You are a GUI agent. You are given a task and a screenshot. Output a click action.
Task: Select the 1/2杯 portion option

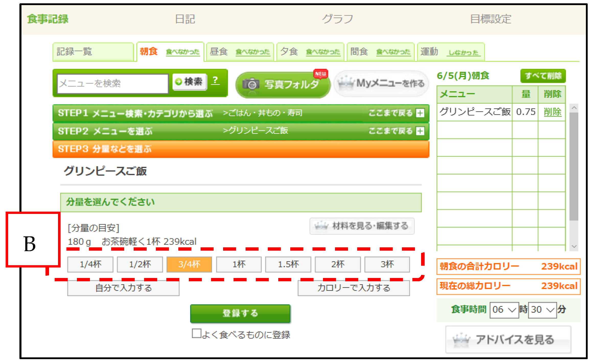click(x=140, y=264)
